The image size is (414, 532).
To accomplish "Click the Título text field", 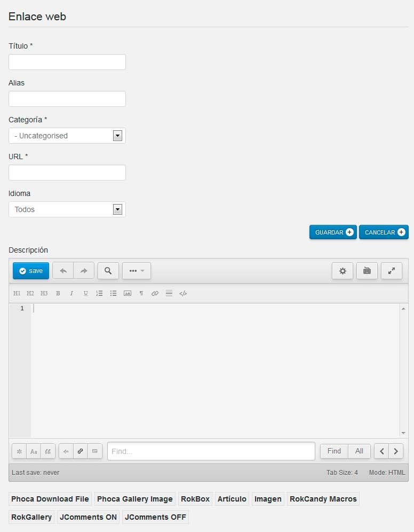I will [67, 62].
